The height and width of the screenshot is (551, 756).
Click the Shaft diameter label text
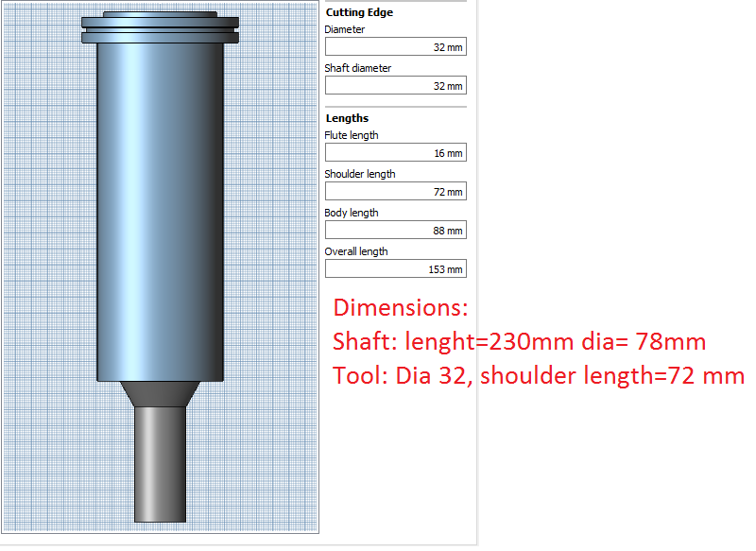coord(357,68)
